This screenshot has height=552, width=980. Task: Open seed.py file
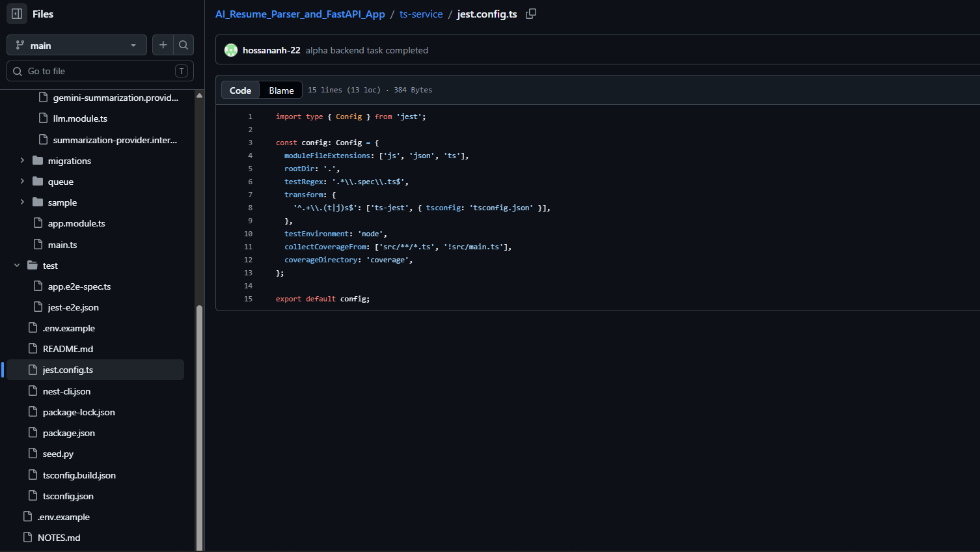pos(58,454)
